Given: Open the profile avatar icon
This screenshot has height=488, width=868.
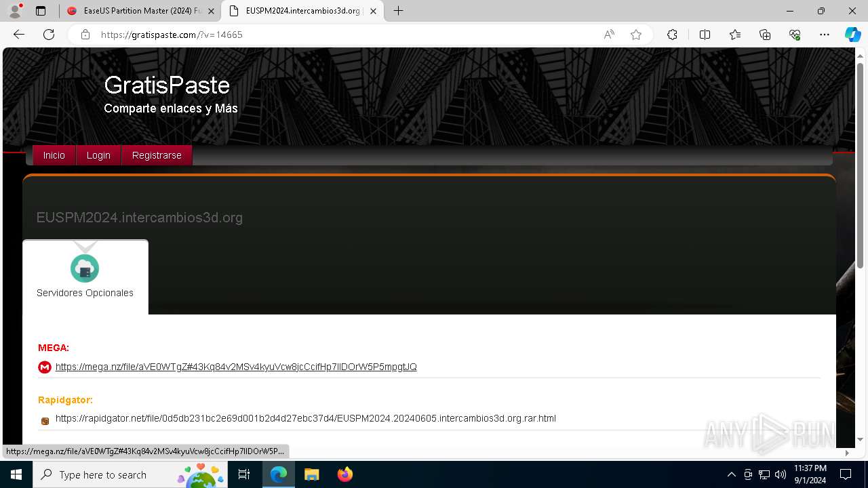Looking at the screenshot, I should pos(15,11).
